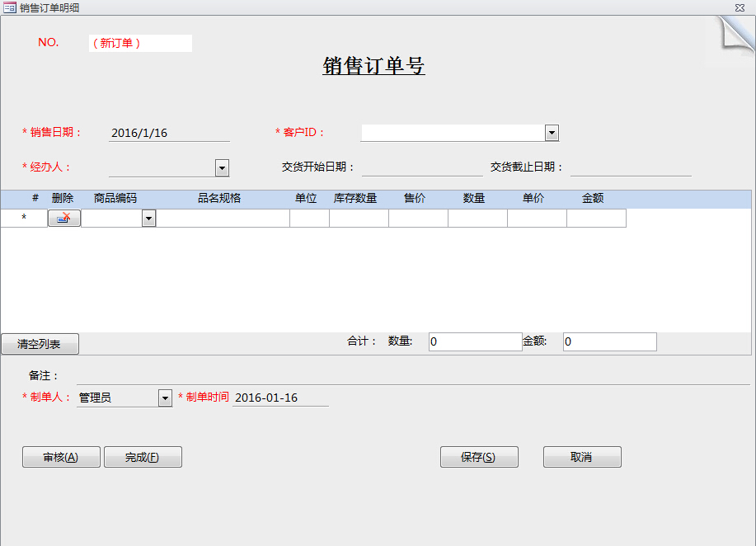The height and width of the screenshot is (546, 756).
Task: Close the 销售订单明细 window
Action: pyautogui.click(x=740, y=7)
